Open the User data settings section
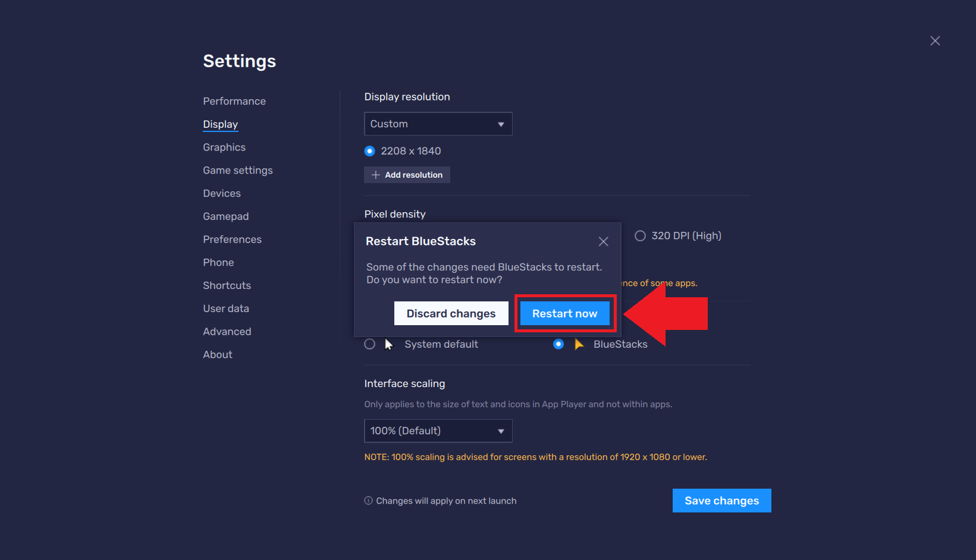 (x=226, y=308)
